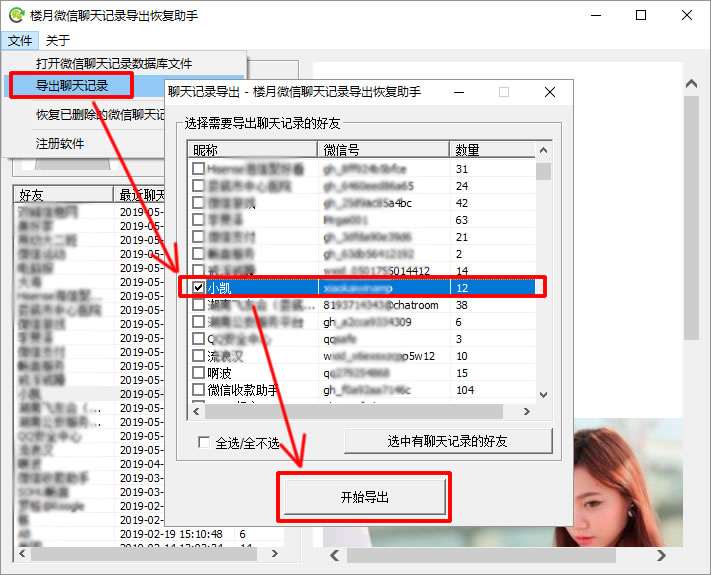Maximize the main application window
The height and width of the screenshot is (575, 711).
pos(641,15)
